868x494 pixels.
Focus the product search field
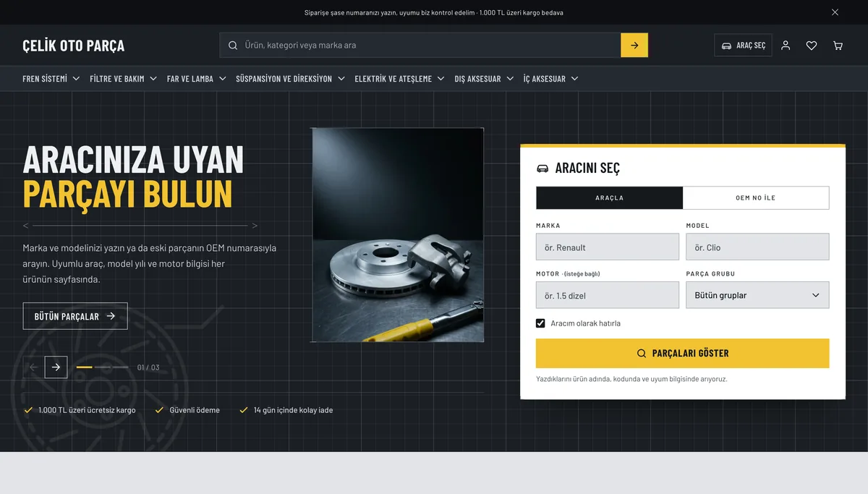point(420,45)
